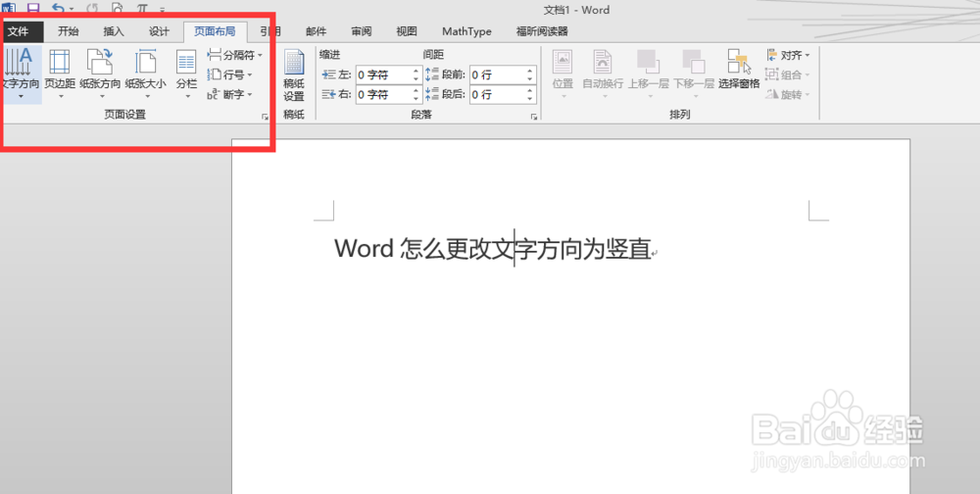980x494 pixels.
Task: Click the 下移一层 send backward button
Action: (694, 74)
